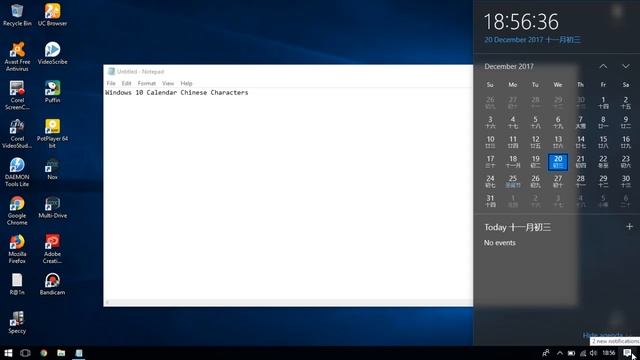Select December 16 in the calendar

626,142
